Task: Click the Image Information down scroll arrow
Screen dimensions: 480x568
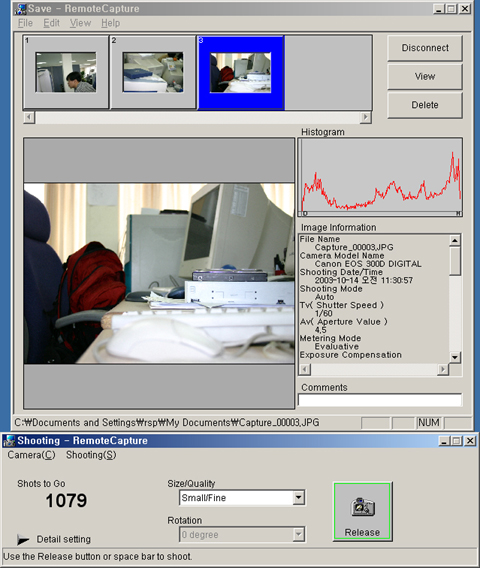Action: 455,358
